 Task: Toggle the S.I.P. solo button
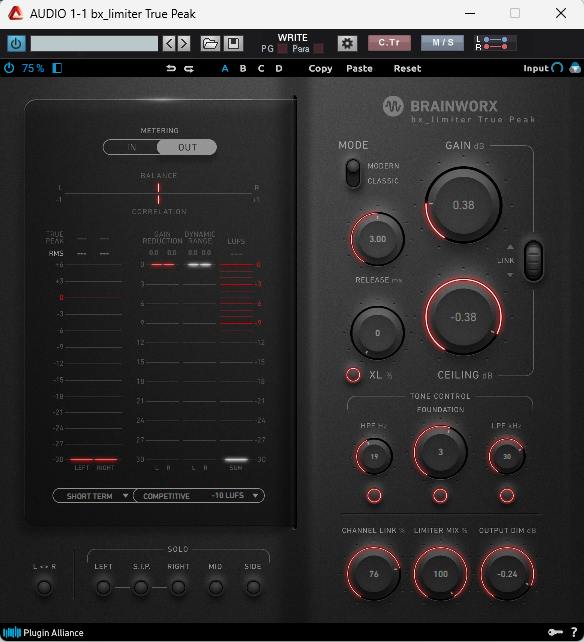coord(141,588)
